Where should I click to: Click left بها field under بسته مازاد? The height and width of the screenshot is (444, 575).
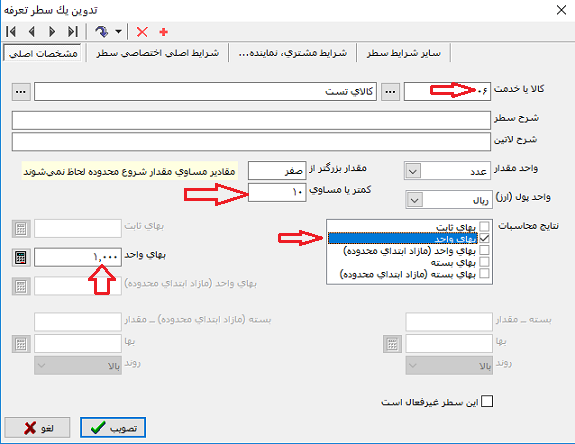(x=78, y=344)
